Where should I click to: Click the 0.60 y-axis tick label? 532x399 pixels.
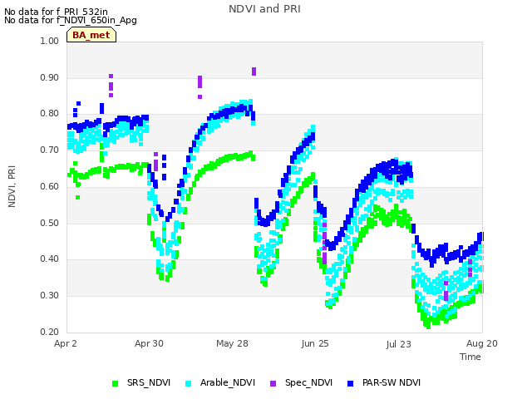tap(50, 186)
